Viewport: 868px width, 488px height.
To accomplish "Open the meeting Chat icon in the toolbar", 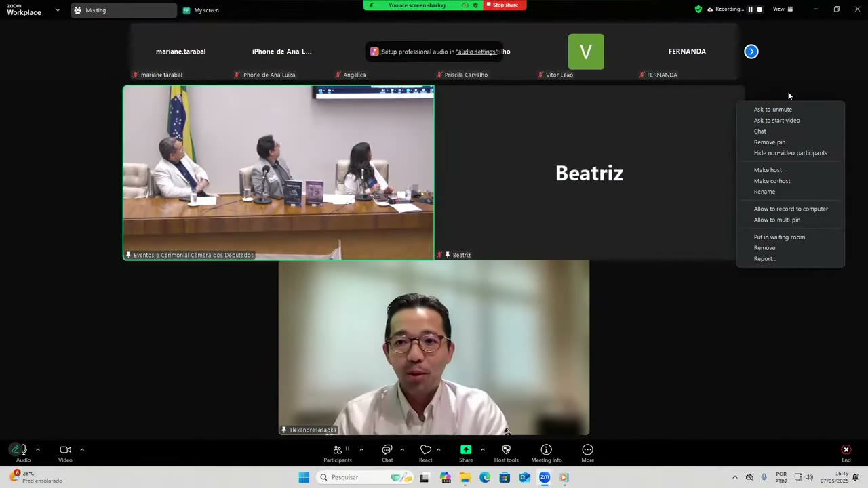I will (387, 450).
